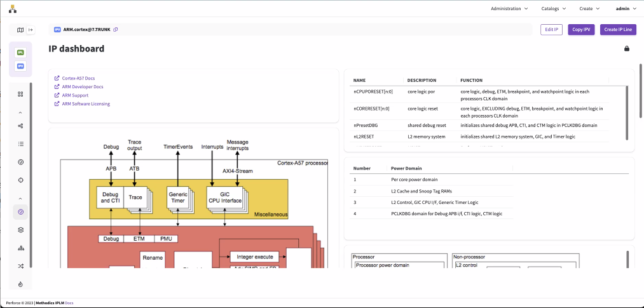Select the list icon in sidebar

pos(20,144)
